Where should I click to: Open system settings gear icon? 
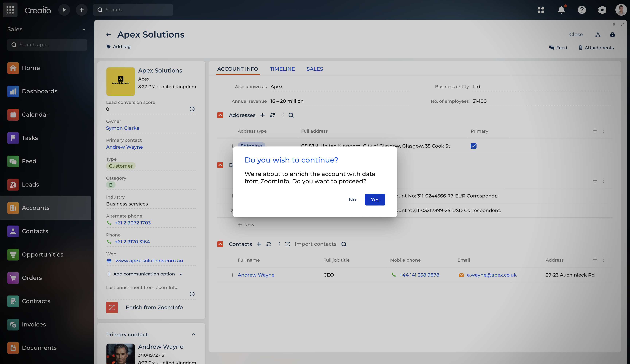tap(602, 10)
